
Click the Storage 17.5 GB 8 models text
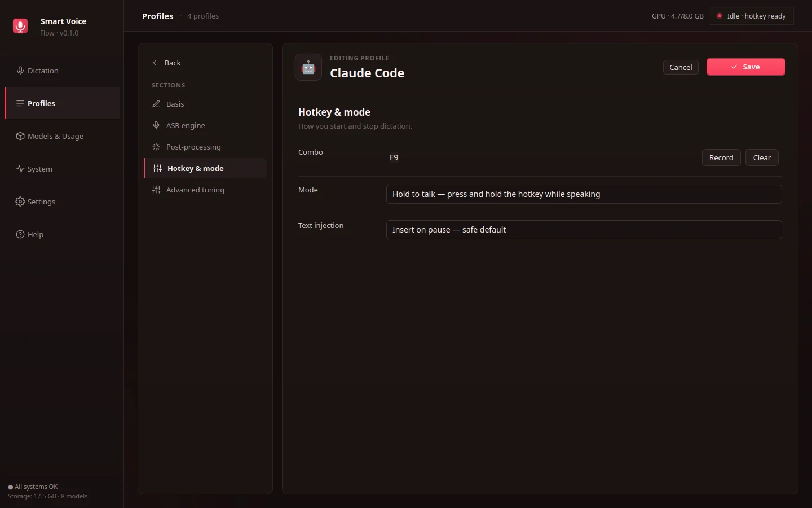pos(48,496)
